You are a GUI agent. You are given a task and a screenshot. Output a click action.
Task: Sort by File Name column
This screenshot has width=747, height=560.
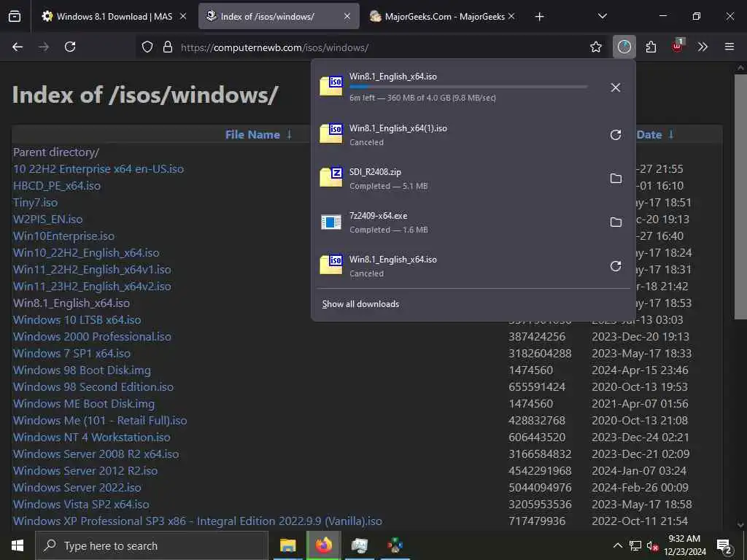[252, 135]
